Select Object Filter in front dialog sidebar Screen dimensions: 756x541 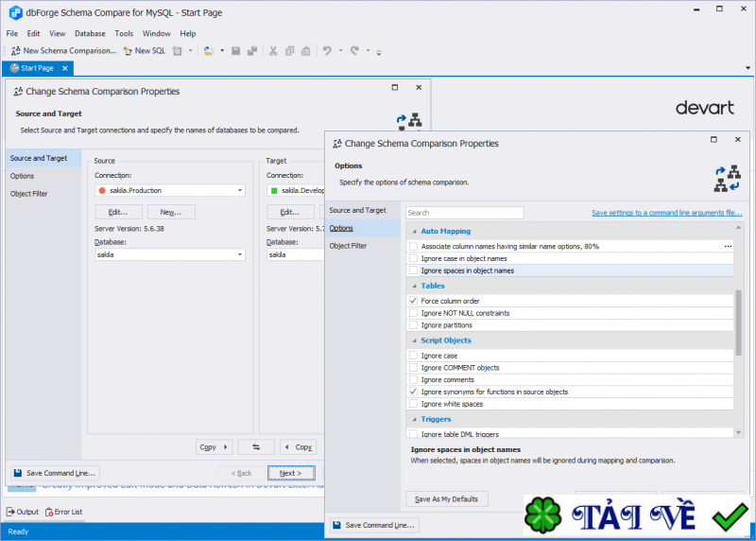point(349,246)
